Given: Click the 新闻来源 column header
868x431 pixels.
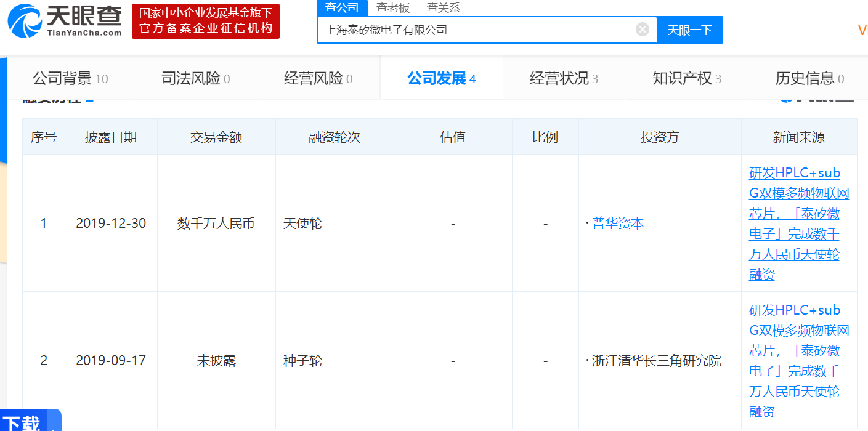Looking at the screenshot, I should (x=799, y=137).
